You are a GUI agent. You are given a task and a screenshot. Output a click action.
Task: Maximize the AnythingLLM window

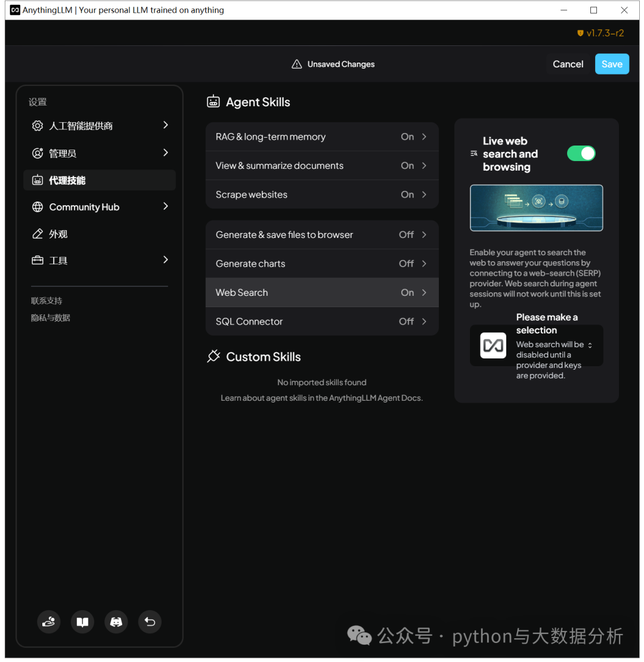coord(594,10)
